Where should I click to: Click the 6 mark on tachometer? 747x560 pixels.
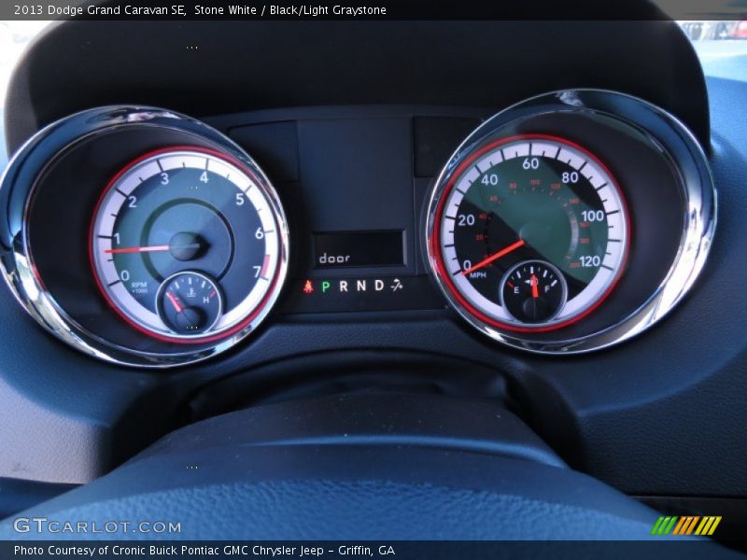259,232
